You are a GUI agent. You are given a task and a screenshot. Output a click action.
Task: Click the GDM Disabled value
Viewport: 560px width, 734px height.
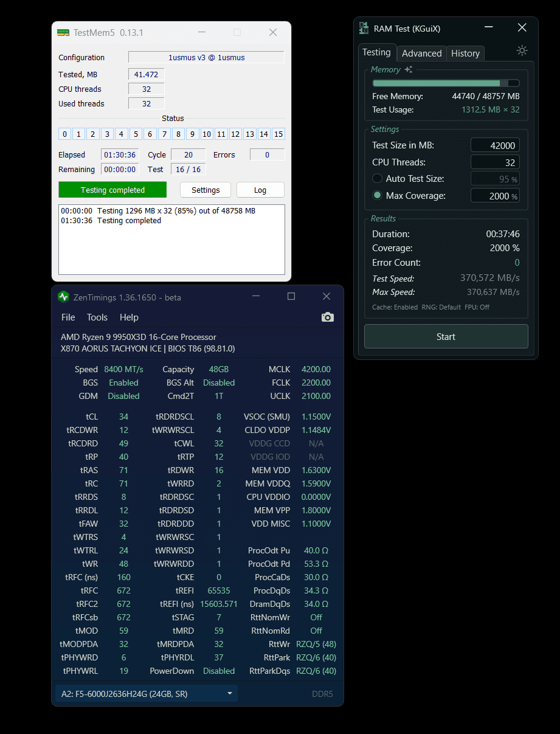pos(124,396)
